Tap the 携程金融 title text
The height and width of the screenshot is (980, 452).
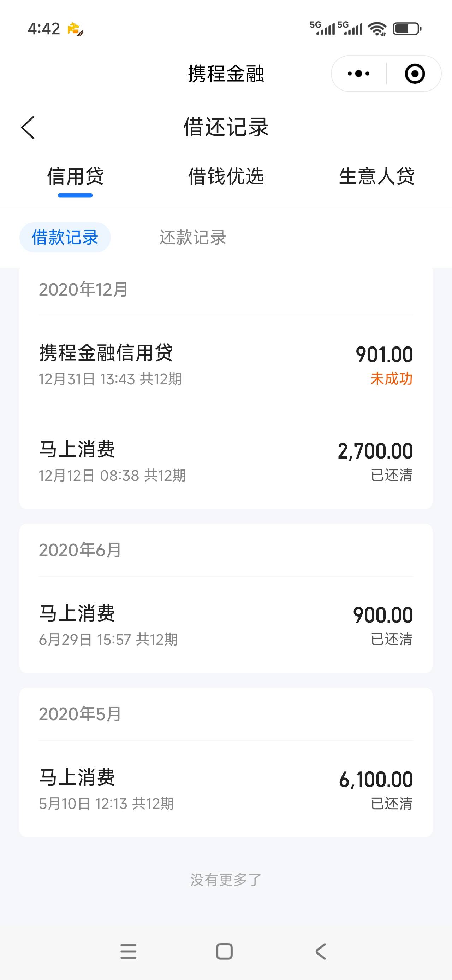[x=226, y=74]
